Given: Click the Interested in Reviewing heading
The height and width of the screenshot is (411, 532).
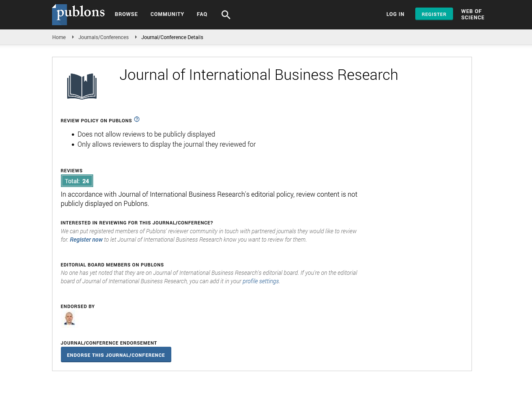Looking at the screenshot, I should click(137, 223).
